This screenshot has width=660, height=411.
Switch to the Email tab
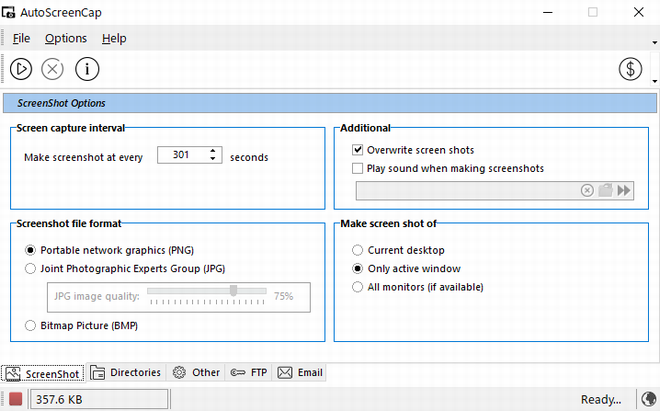[300, 373]
